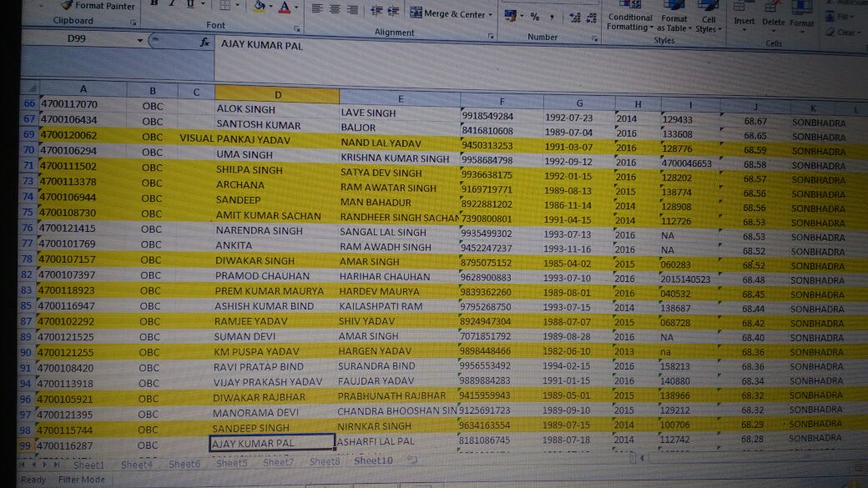Open Cell Styles gallery
Screen dimensions: 868x488
tap(708, 18)
